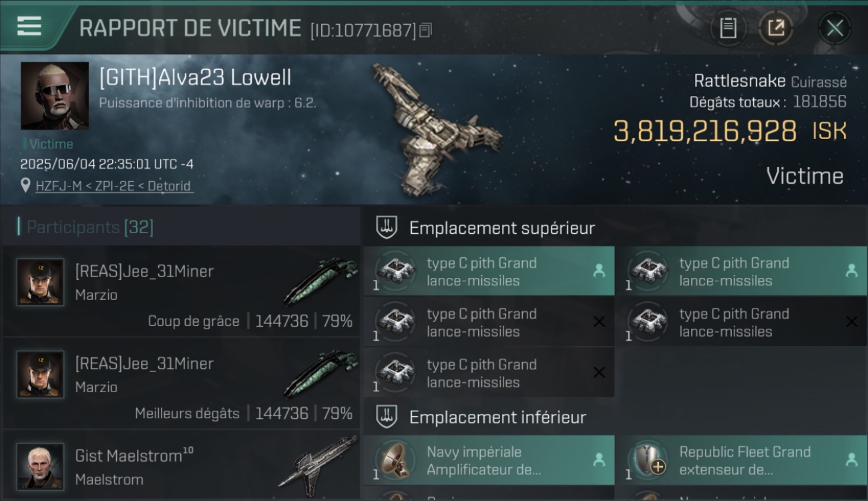Viewport: 868px width, 501px height.
Task: Click the Marzio ship icon in Coup de grâce row
Action: [320, 281]
